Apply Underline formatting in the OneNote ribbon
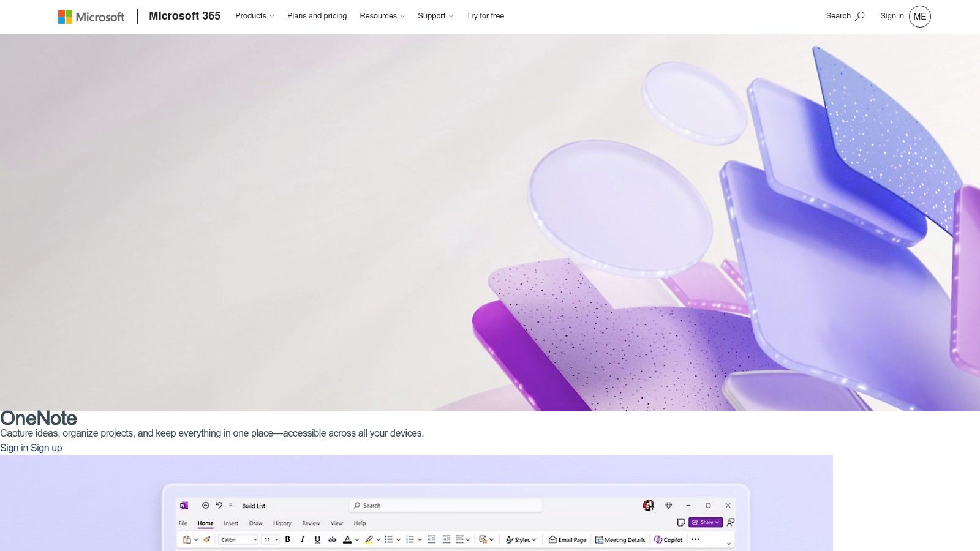This screenshot has width=980, height=551. [317, 539]
